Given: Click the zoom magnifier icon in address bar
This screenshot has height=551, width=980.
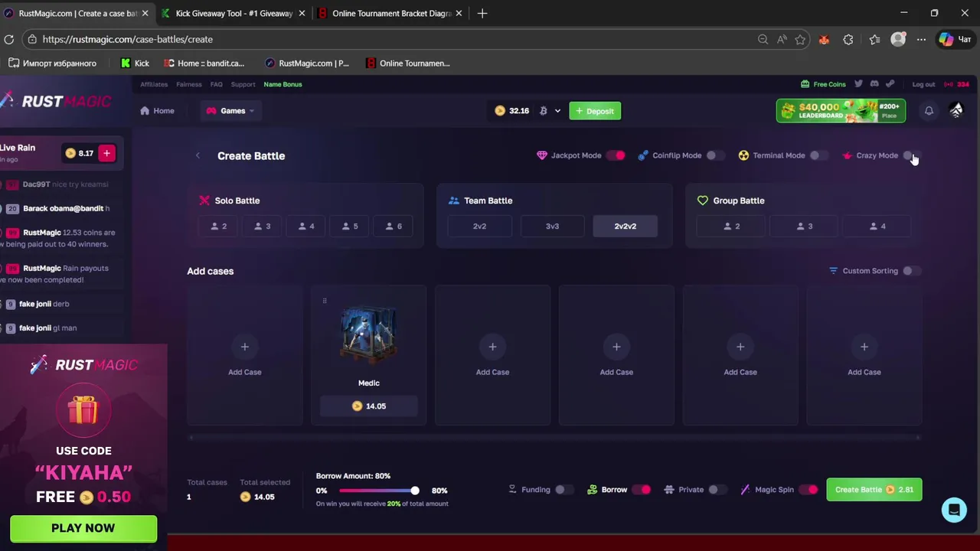Looking at the screenshot, I should click(x=763, y=39).
